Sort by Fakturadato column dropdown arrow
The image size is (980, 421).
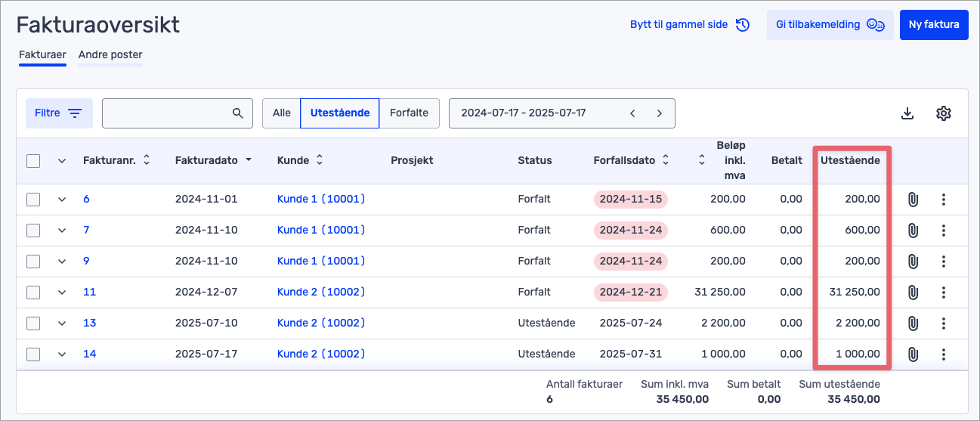249,160
